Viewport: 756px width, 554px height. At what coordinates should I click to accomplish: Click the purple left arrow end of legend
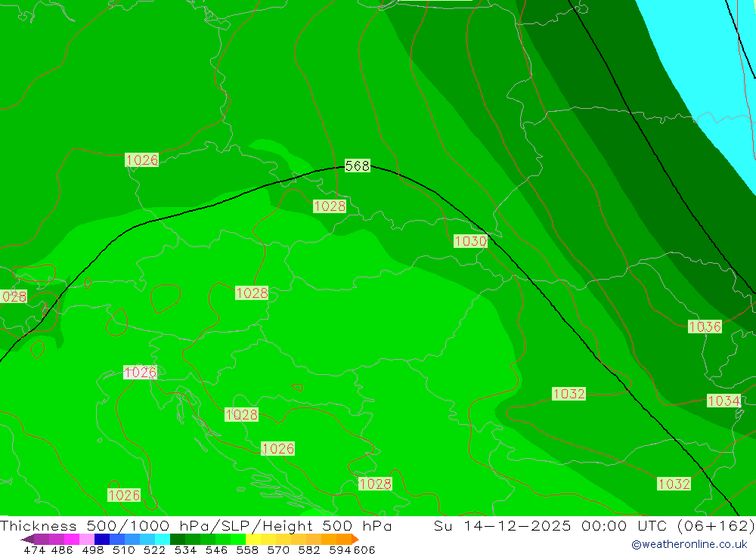tap(27, 539)
